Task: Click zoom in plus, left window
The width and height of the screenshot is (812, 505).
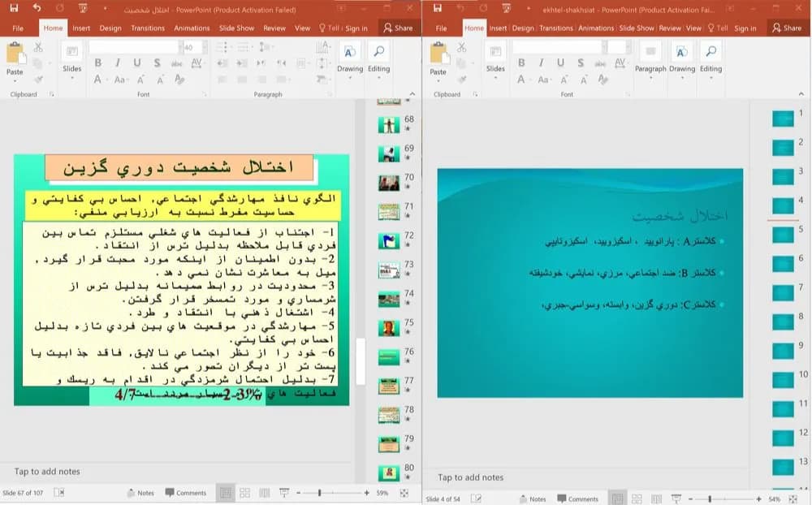Action: tap(367, 493)
